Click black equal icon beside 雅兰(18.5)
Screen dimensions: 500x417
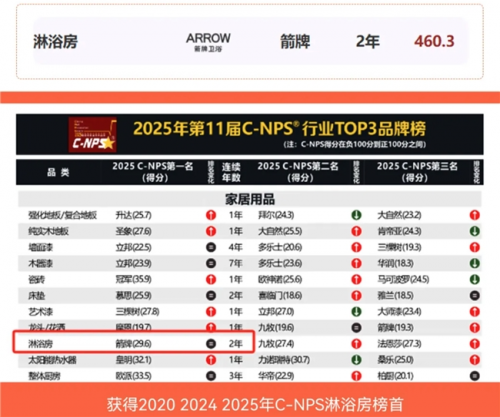475,295
